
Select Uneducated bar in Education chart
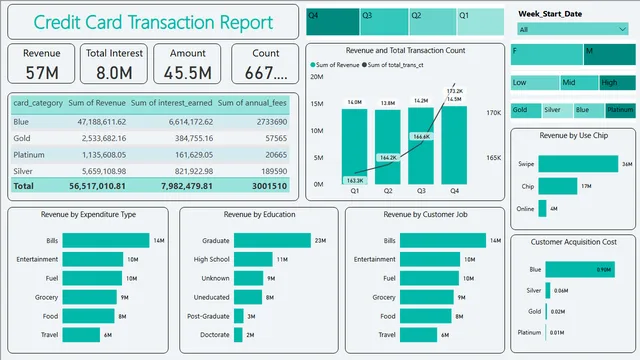[x=248, y=297]
